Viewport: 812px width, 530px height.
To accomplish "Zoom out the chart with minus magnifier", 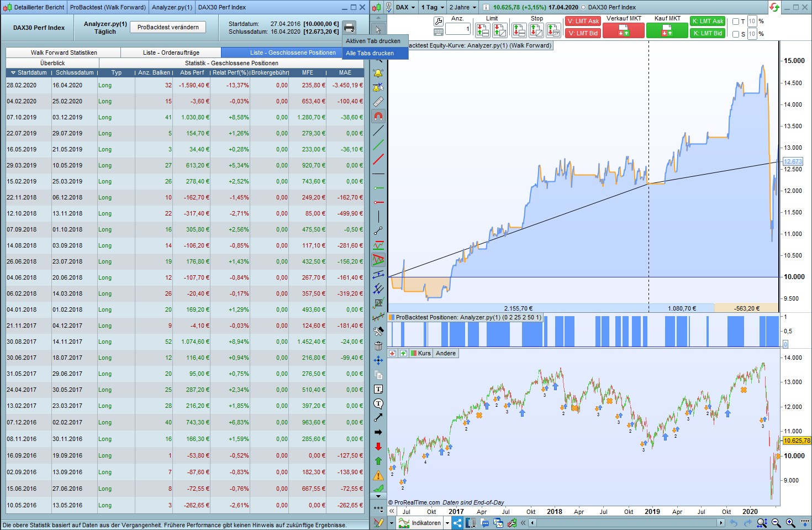I will [x=776, y=523].
